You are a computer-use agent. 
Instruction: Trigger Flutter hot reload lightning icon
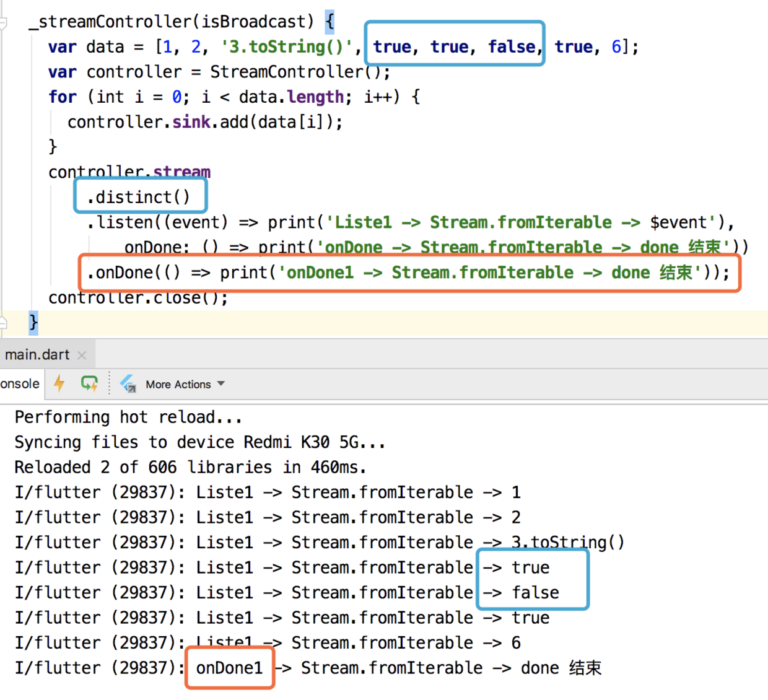click(59, 383)
